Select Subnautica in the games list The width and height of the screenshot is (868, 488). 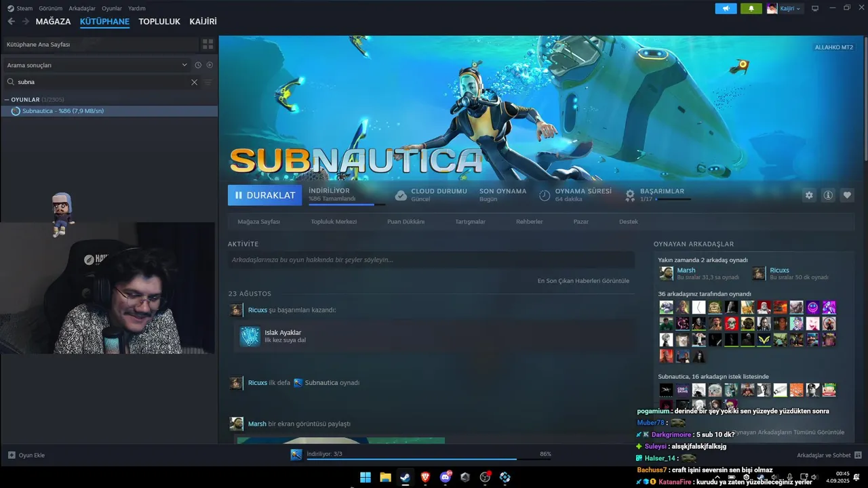coord(109,111)
